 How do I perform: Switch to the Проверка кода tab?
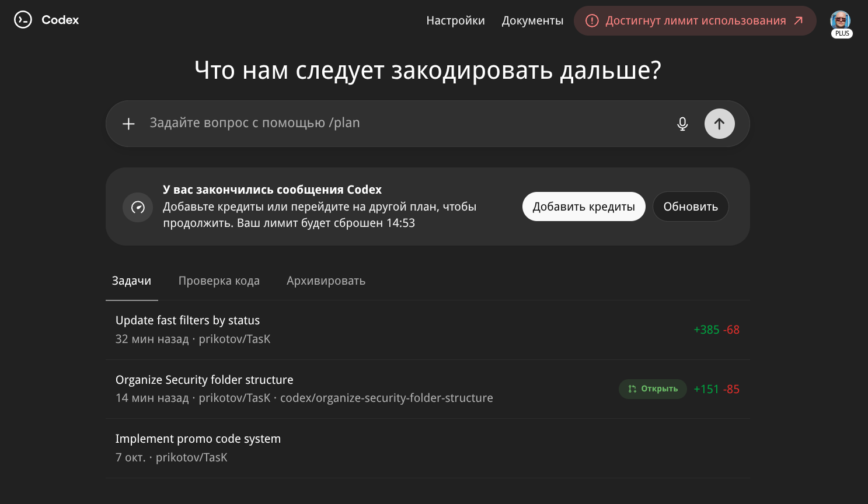coord(219,281)
